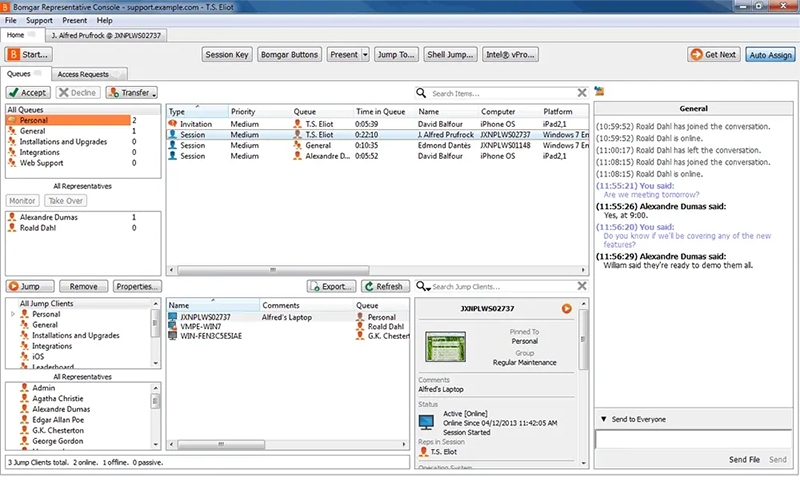800x500 pixels.
Task: Clear the Search Items field with X
Action: 580,92
